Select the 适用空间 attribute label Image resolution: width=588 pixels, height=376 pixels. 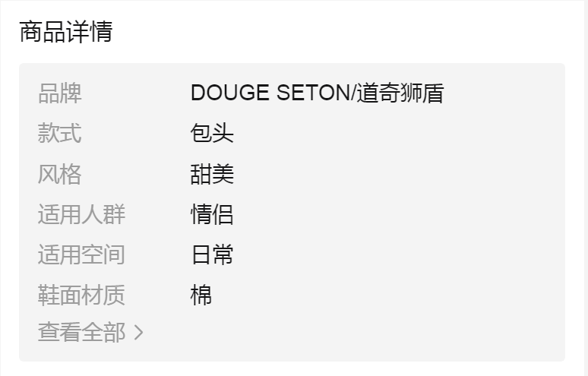(82, 254)
